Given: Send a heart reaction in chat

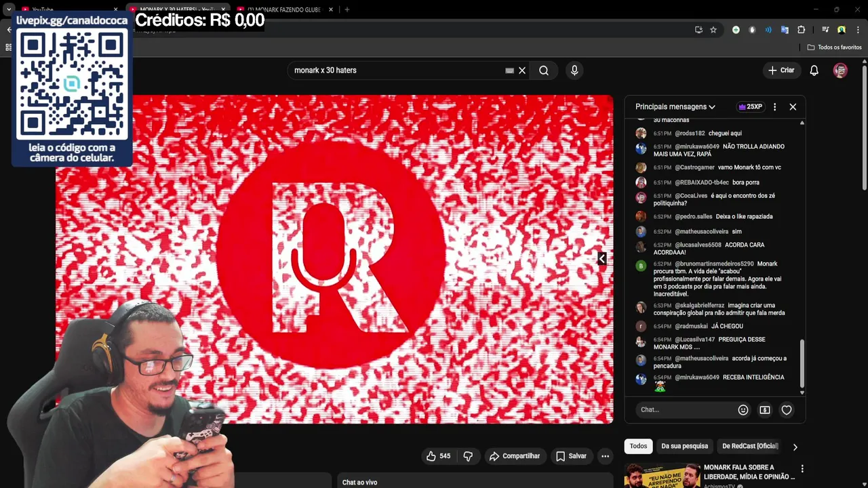Looking at the screenshot, I should [787, 410].
